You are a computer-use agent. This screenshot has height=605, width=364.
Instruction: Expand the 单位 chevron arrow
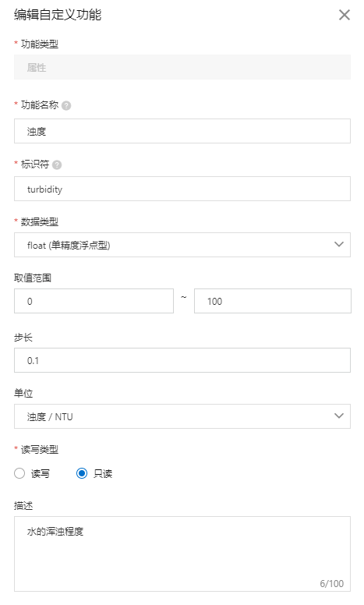point(338,416)
